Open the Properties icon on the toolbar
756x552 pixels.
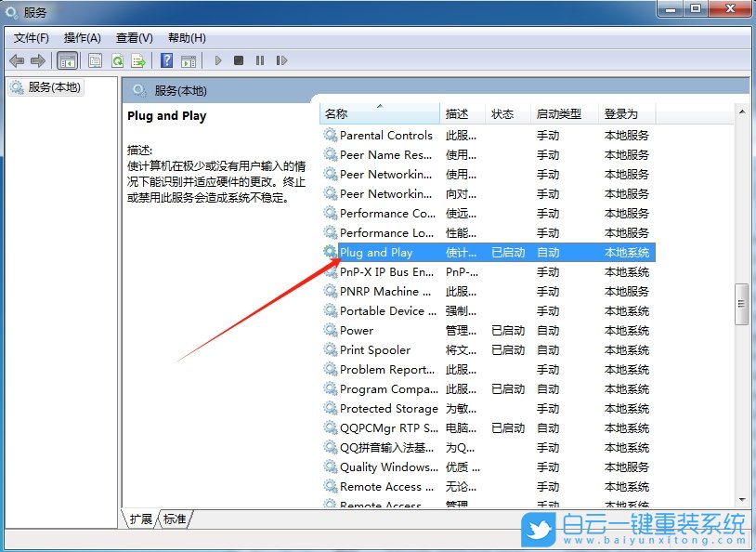coord(95,59)
